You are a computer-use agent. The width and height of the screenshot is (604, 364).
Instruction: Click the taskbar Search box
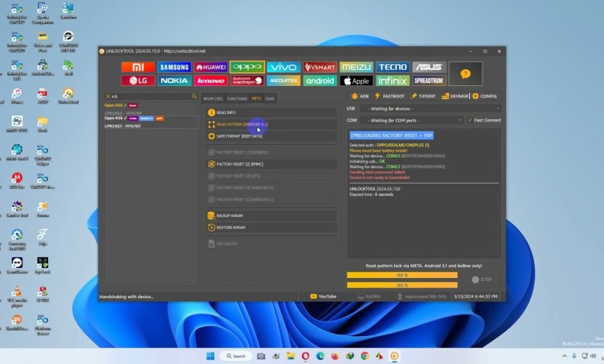236,356
